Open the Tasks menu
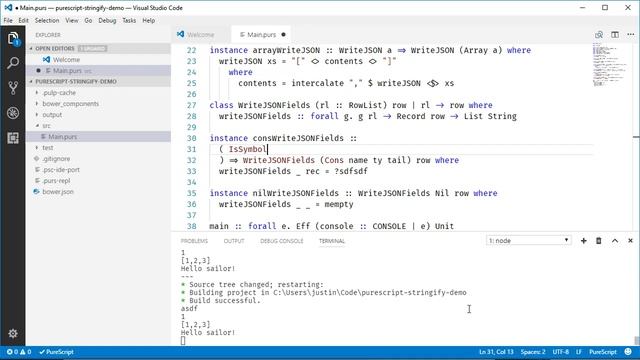This screenshot has width=640, height=360. pyautogui.click(x=129, y=20)
